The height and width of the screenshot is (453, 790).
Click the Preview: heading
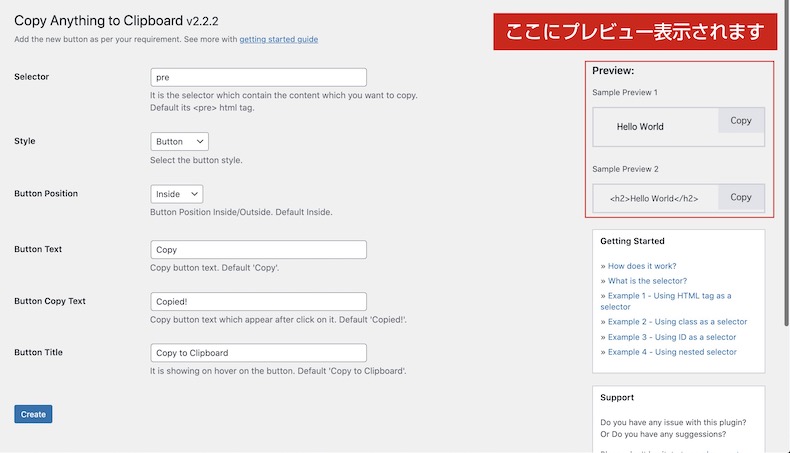(x=613, y=71)
